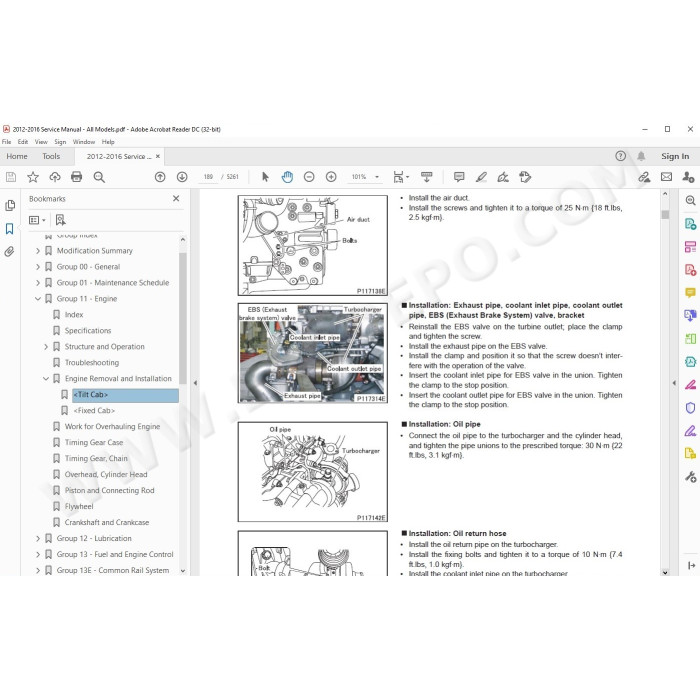The image size is (700, 700).
Task: Collapse Engine Removal and Installation
Action: [46, 379]
